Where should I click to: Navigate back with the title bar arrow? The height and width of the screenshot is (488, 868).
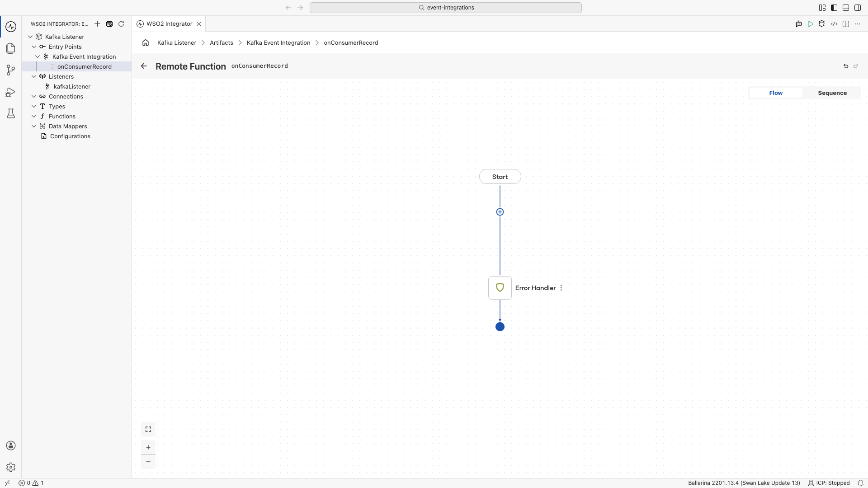tap(288, 8)
